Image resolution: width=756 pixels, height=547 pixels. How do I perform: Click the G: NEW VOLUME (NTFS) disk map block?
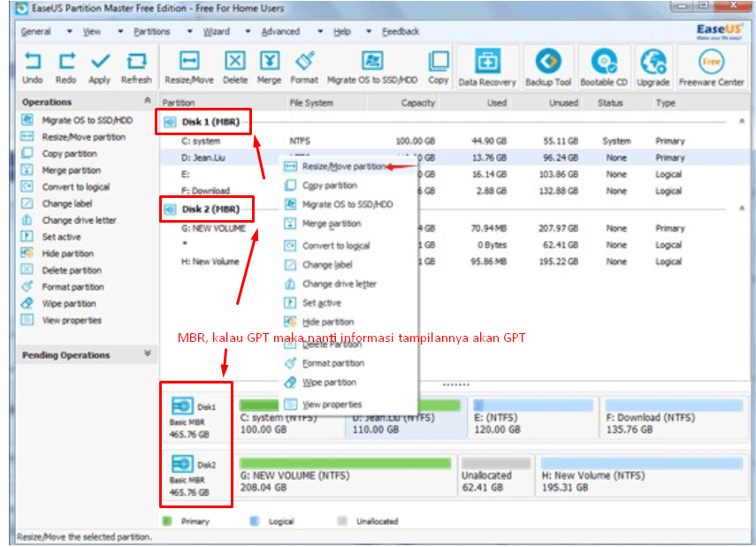[345, 475]
